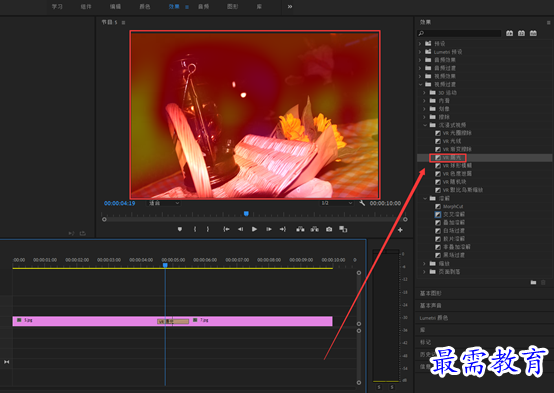The width and height of the screenshot is (554, 393).
Task: Click the blue timeline playhead marker
Action: 165,265
